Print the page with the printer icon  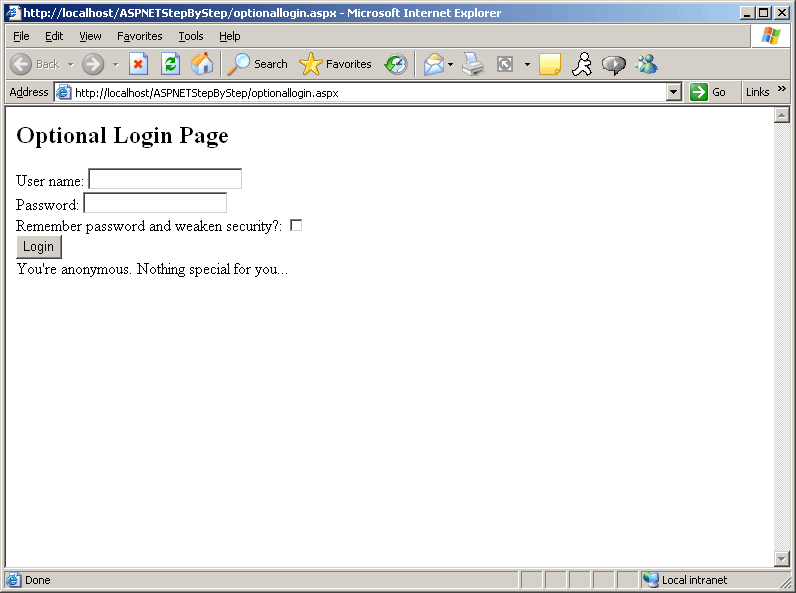pos(473,64)
